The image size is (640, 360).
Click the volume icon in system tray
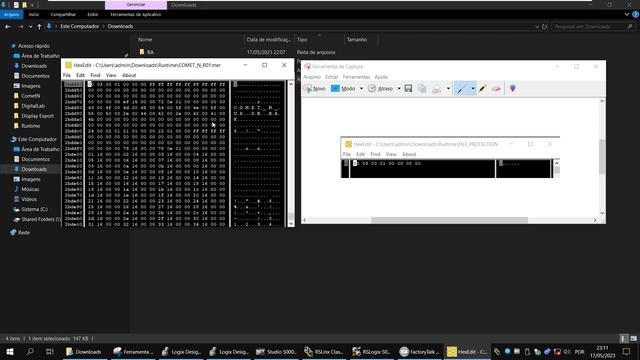567,351
